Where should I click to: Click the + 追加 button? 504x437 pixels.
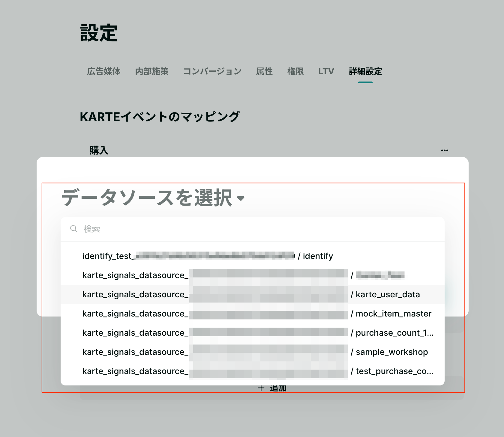[272, 388]
